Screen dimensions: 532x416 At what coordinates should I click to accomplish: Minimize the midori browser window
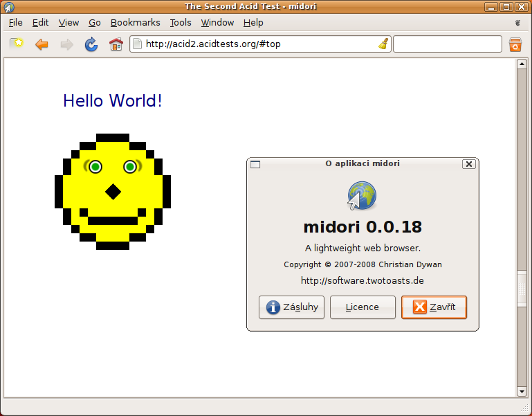click(x=491, y=7)
